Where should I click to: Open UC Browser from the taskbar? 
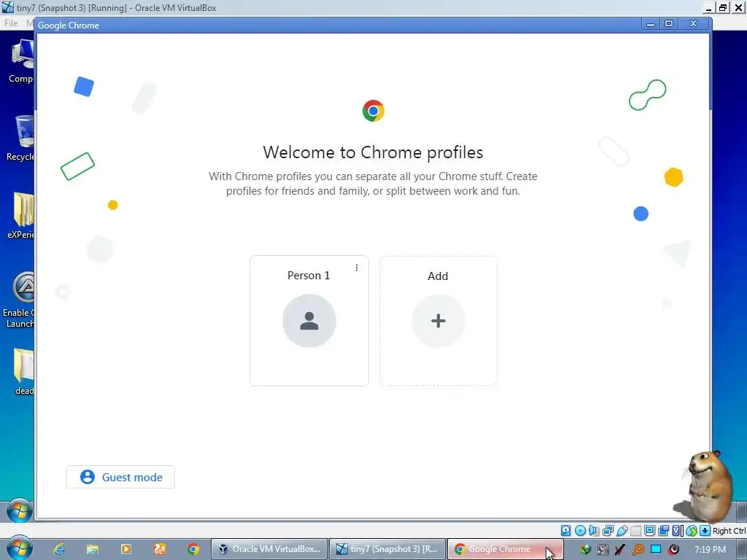click(x=160, y=549)
